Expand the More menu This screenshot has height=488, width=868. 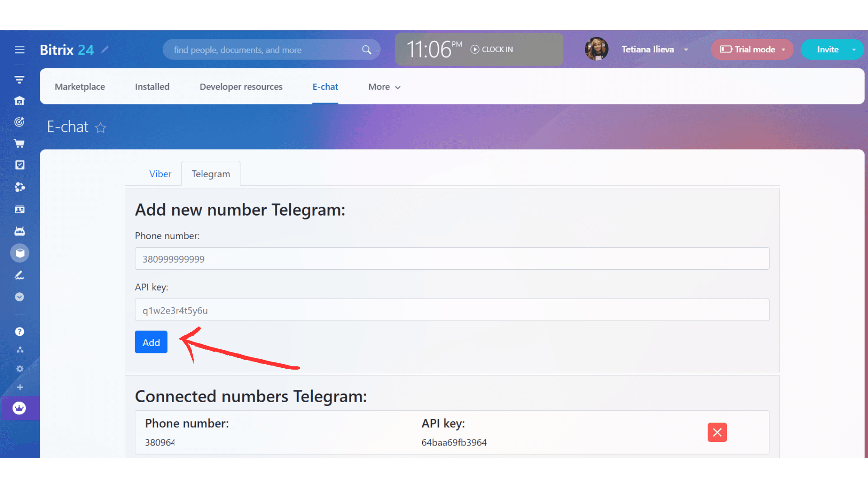384,87
